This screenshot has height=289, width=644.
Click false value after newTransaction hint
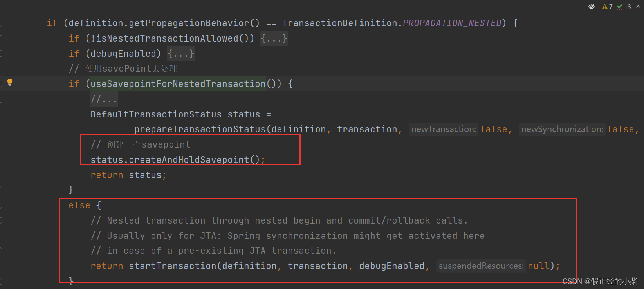[493, 129]
